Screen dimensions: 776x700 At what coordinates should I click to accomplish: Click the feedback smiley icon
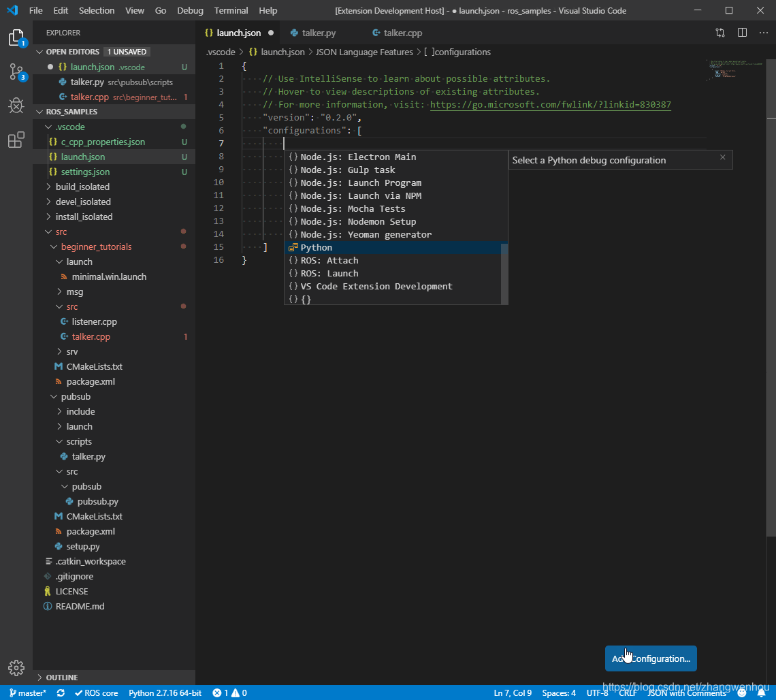point(741,693)
